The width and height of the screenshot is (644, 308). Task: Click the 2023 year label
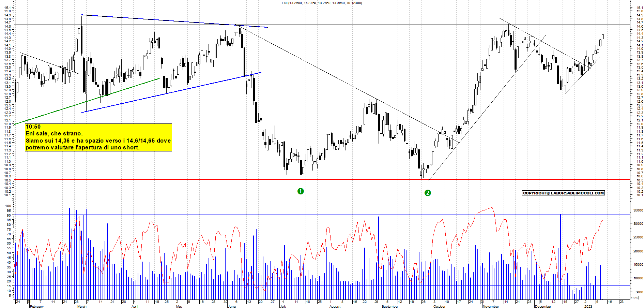(588, 306)
